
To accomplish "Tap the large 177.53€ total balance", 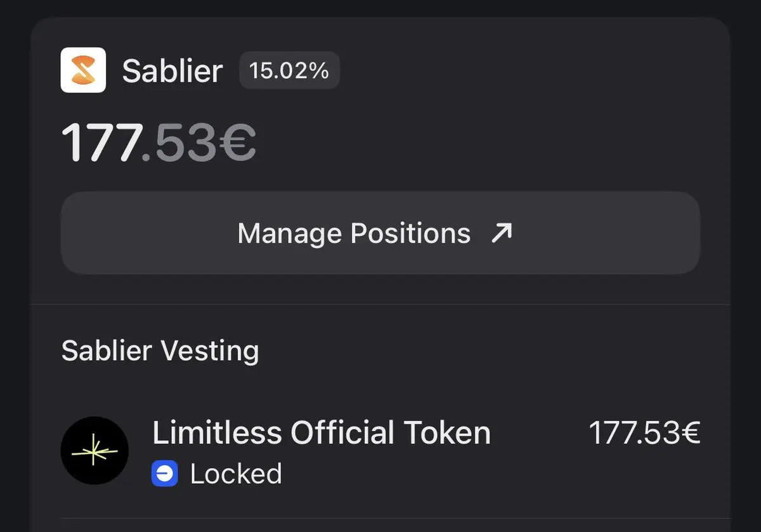I will click(x=159, y=143).
